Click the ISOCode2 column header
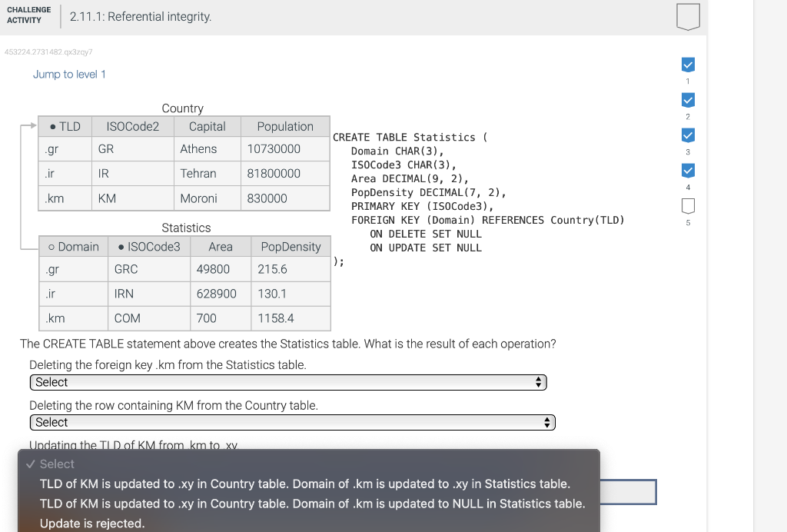 coord(132,127)
